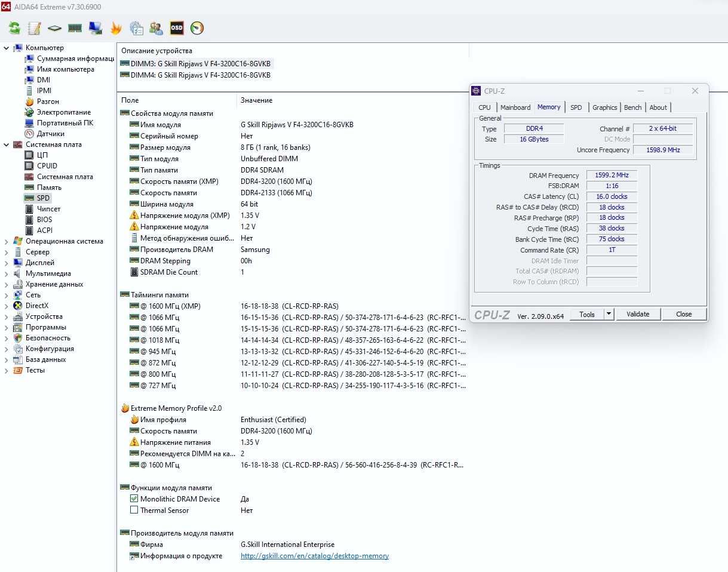
Task: Open the OSD panel toolbar icon
Action: 177,27
